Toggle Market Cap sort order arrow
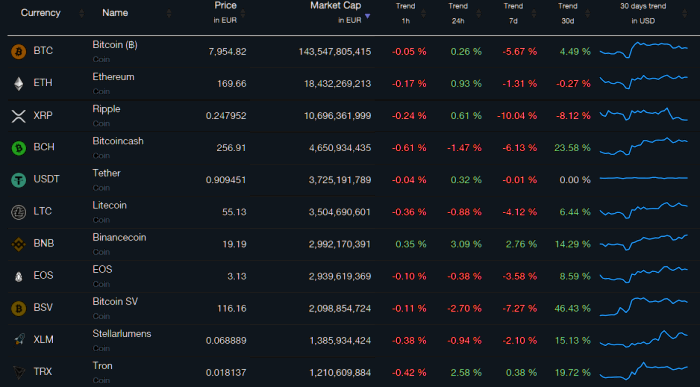The image size is (700, 387). (367, 16)
